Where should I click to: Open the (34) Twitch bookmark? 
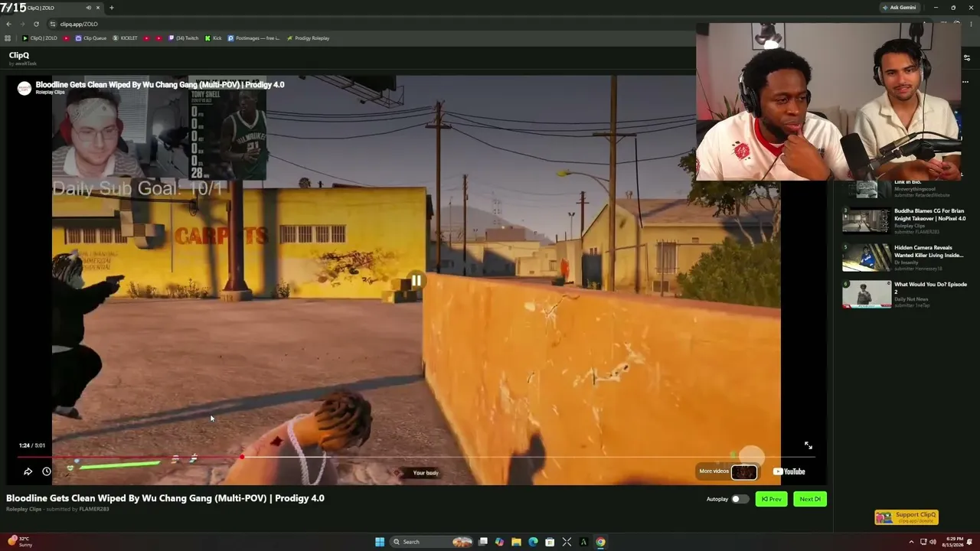tap(184, 38)
